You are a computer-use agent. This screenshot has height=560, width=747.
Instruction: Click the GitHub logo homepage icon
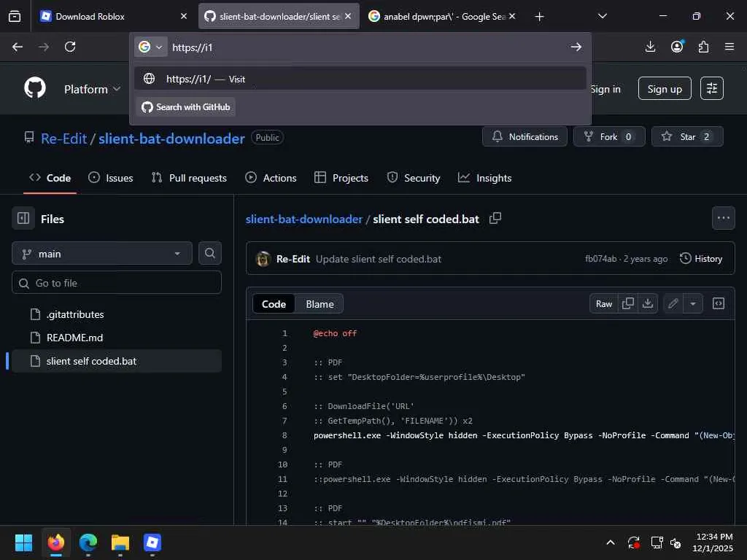click(35, 88)
